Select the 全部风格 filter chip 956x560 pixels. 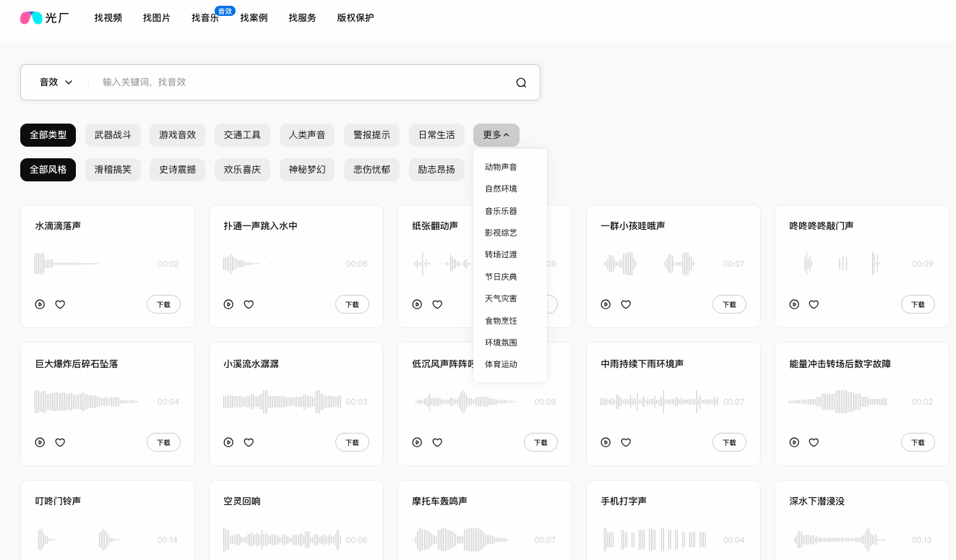click(48, 170)
